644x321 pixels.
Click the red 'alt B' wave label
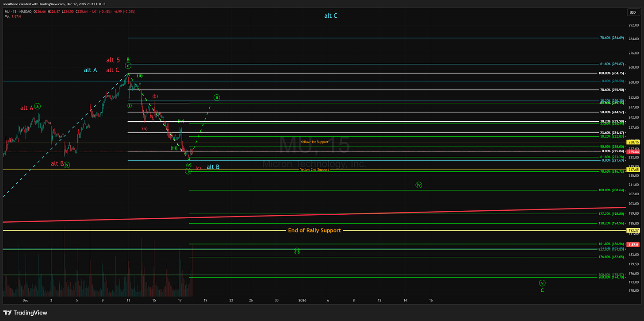[x=57, y=163]
